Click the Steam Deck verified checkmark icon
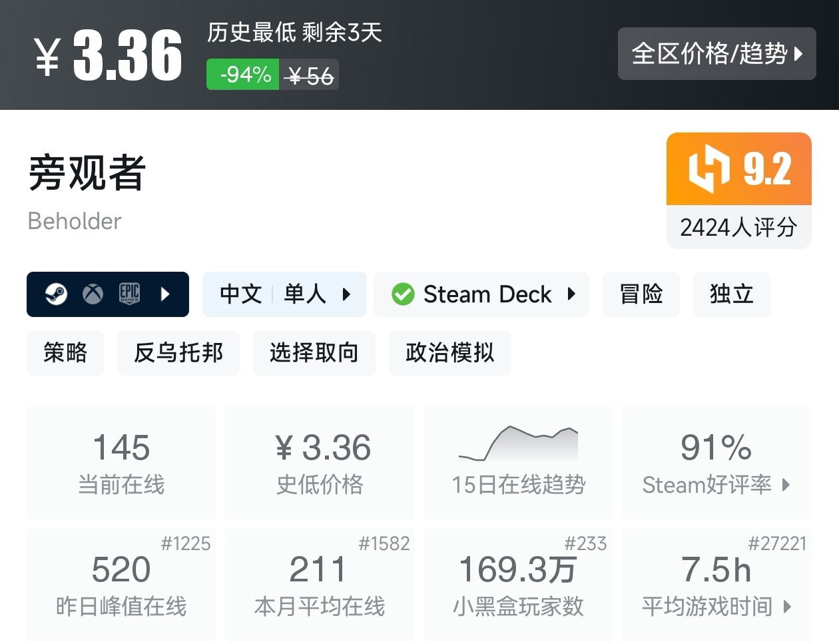The image size is (839, 644). (403, 294)
